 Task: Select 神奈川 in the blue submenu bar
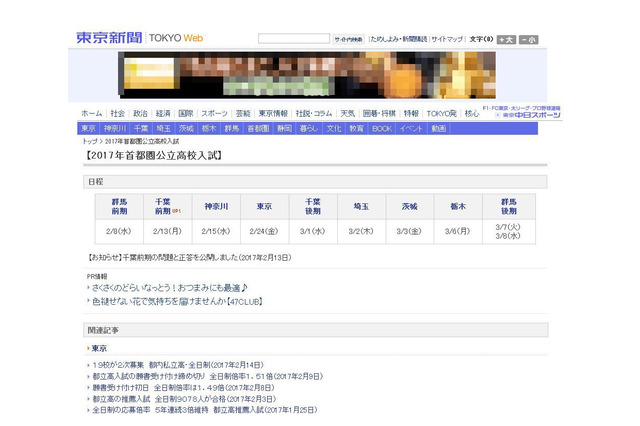115,129
